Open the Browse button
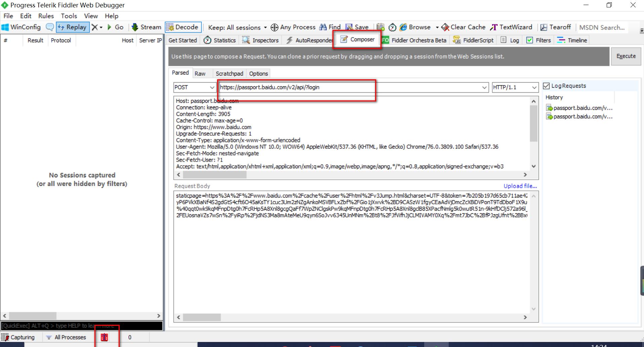Viewport: 644px width, 347px height. (x=415, y=27)
